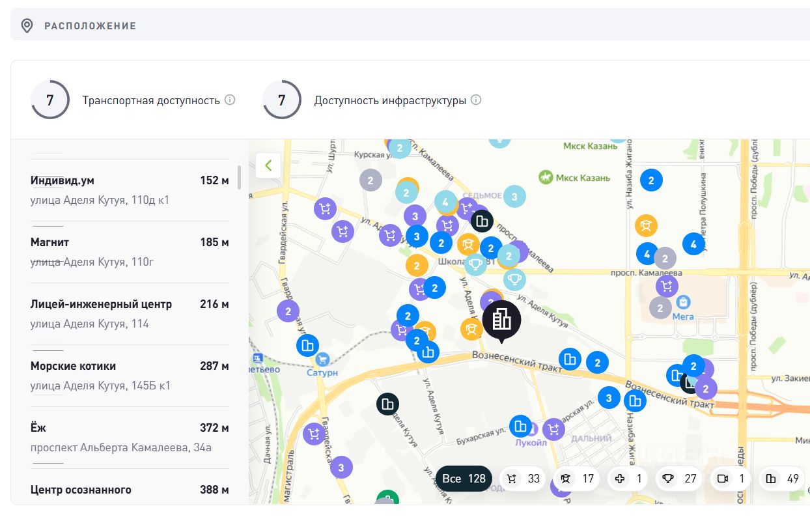Filter map by sports (trophy, 27)
Viewport: 810px width, 532px height.
tap(680, 479)
